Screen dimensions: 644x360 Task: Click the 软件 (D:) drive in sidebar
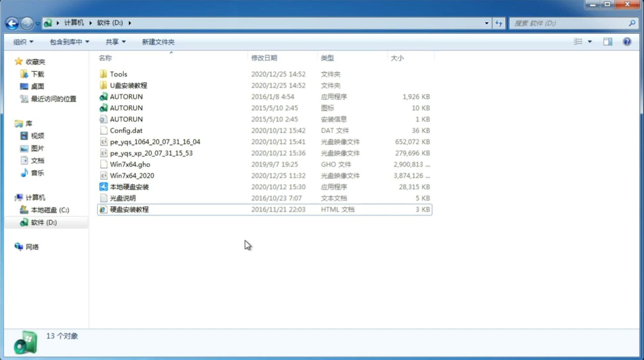(43, 222)
